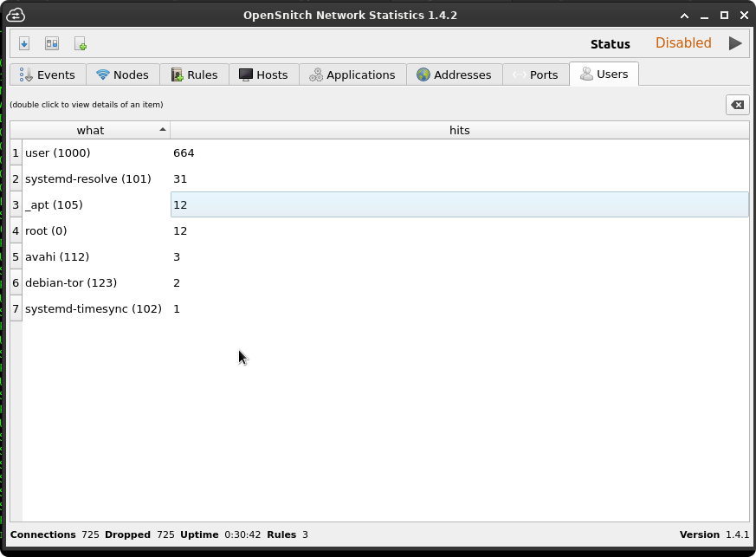Image resolution: width=756 pixels, height=557 pixels.
Task: Click the new rule toolbar icon
Action: (x=80, y=44)
